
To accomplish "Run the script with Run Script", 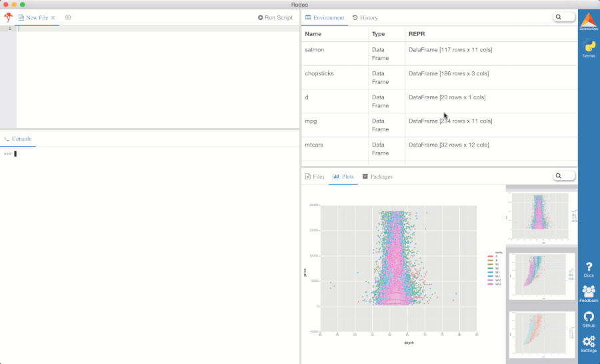I will (275, 17).
